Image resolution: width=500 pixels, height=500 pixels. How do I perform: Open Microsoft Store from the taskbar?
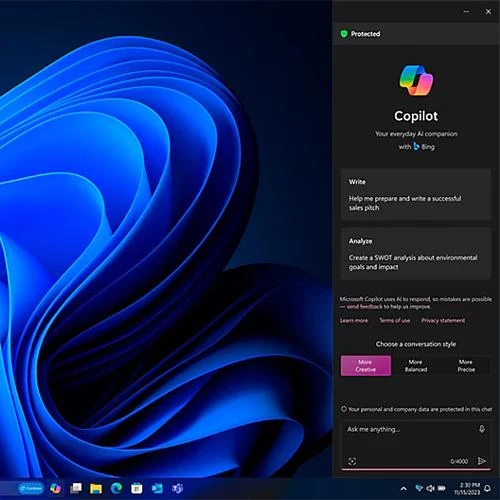[x=137, y=489]
